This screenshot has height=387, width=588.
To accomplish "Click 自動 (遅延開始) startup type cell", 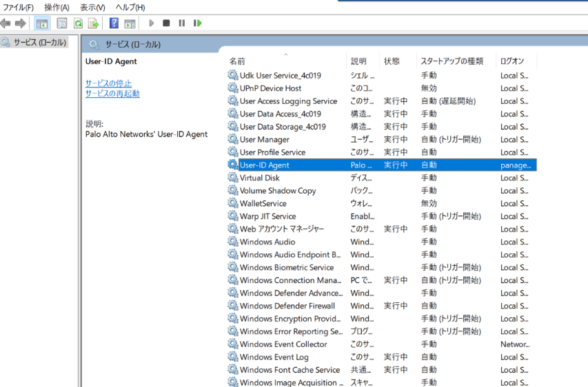I will pyautogui.click(x=448, y=101).
